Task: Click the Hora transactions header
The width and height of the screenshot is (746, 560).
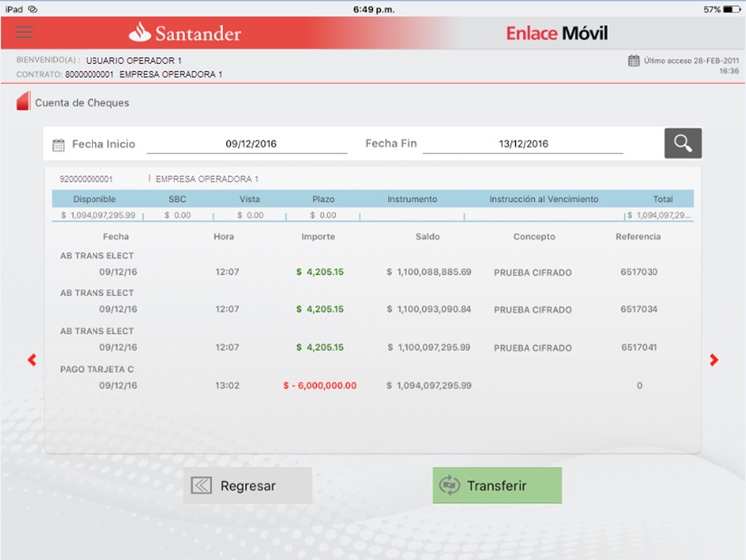Action: [224, 236]
